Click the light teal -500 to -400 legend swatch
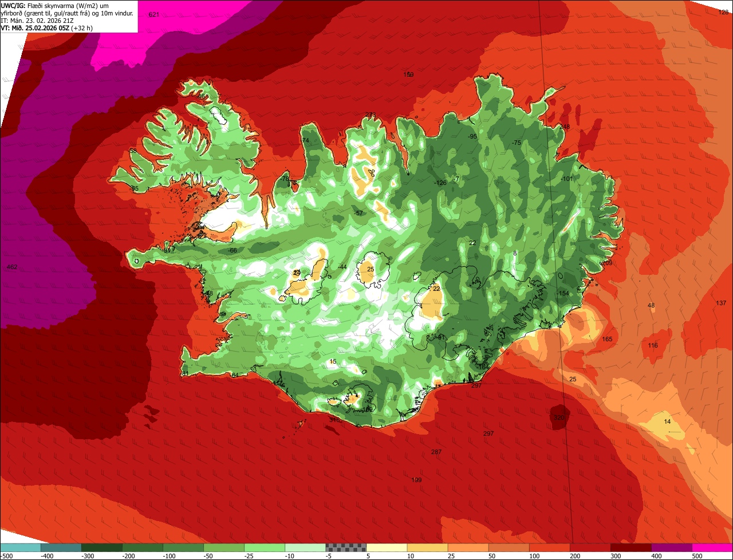The image size is (733, 560). point(21,547)
